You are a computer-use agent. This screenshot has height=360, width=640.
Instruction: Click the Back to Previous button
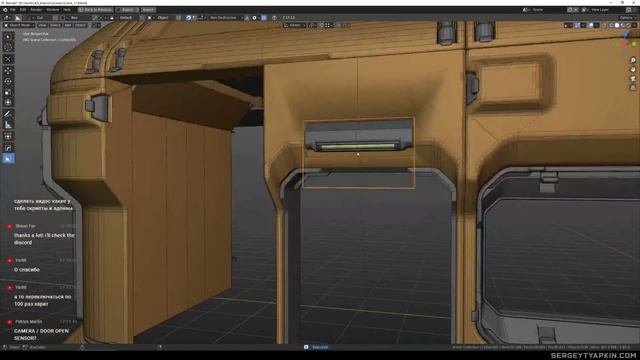95,9
